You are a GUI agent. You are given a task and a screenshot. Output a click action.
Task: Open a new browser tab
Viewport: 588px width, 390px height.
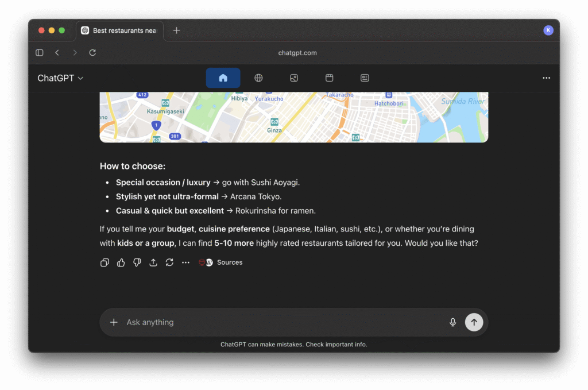click(176, 30)
